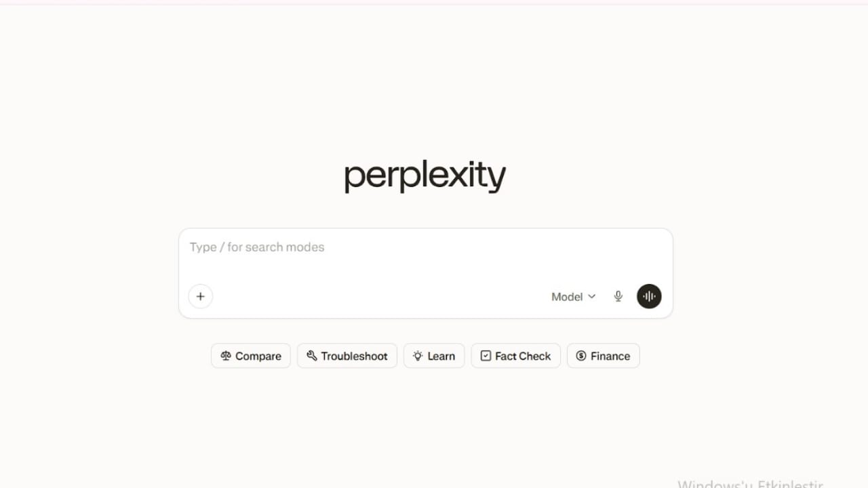This screenshot has width=868, height=488.
Task: Switch to the Finance search mode
Action: click(603, 355)
